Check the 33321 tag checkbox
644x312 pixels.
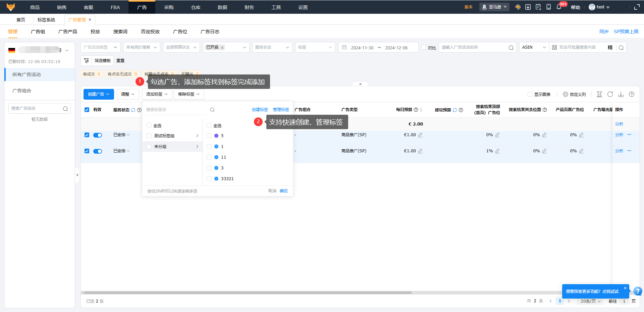pyautogui.click(x=209, y=179)
